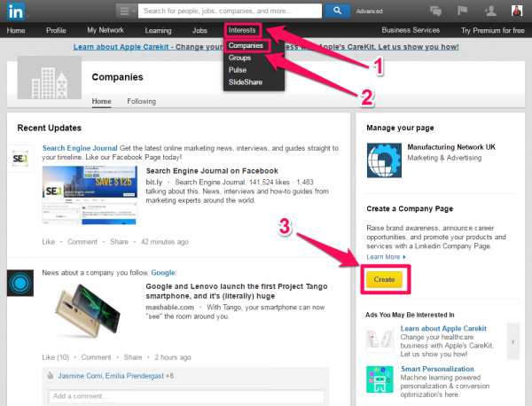Viewport: 532px width, 406px height.
Task: Open the My Network menu
Action: (x=106, y=30)
